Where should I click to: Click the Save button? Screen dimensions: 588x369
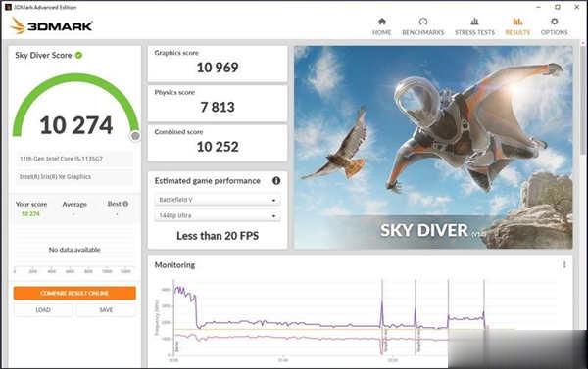pos(106,310)
